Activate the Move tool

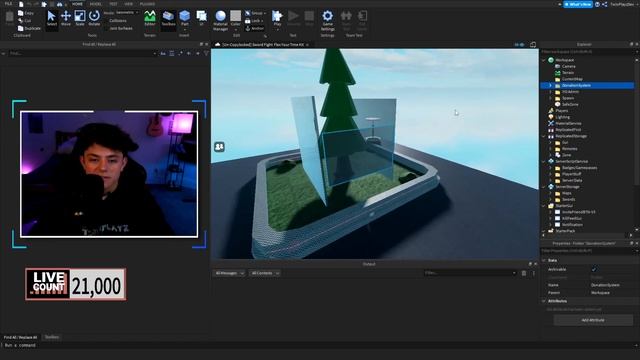point(66,19)
